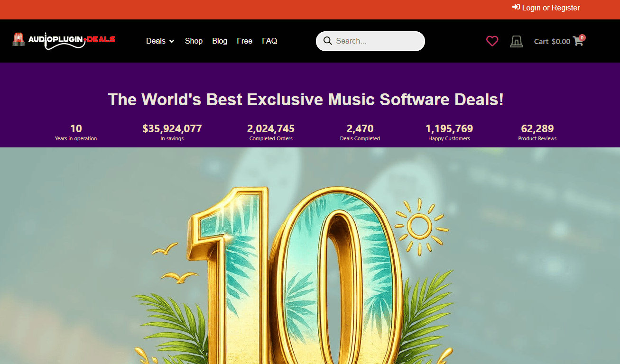Click the 'In savings' label
This screenshot has width=620, height=364.
pos(172,138)
